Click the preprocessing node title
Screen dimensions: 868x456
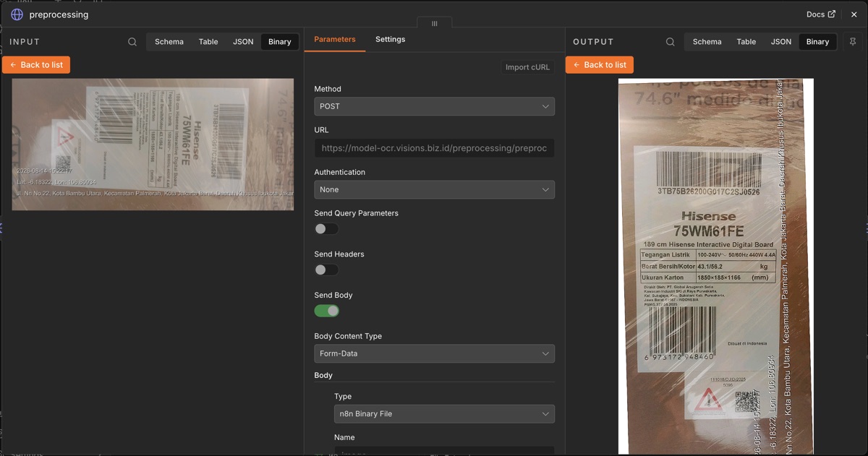tap(59, 14)
